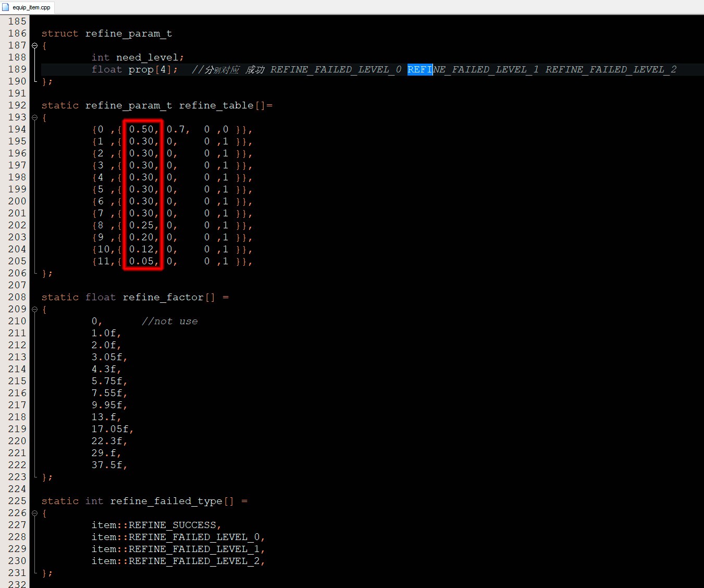The image size is (704, 588).
Task: Collapse the refine_table array fold marker
Action: tap(35, 117)
